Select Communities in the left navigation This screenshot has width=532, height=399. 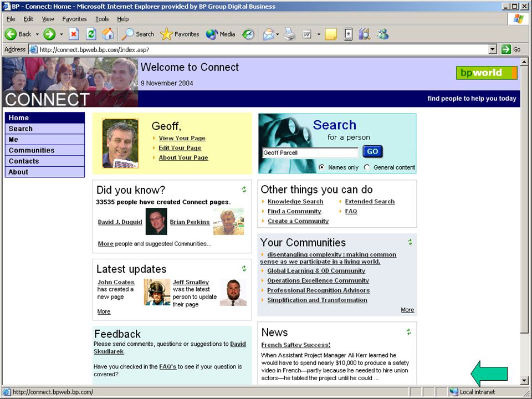(x=45, y=150)
